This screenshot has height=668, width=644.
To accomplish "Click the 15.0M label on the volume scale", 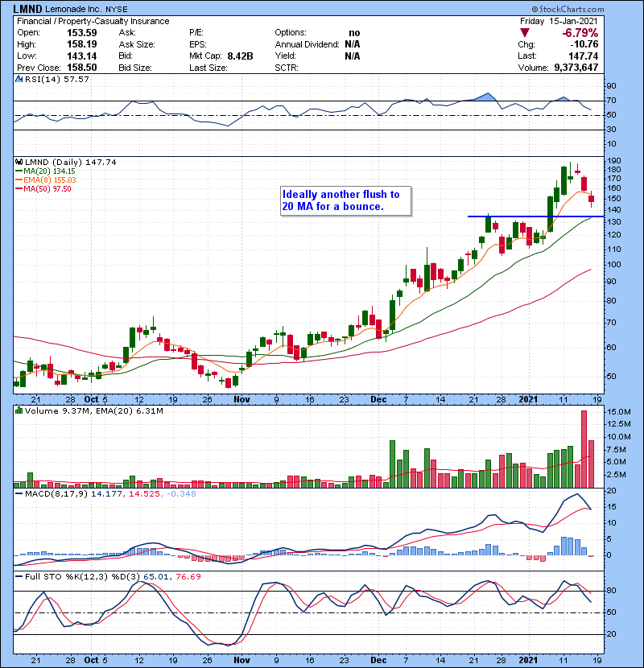I will coord(619,412).
